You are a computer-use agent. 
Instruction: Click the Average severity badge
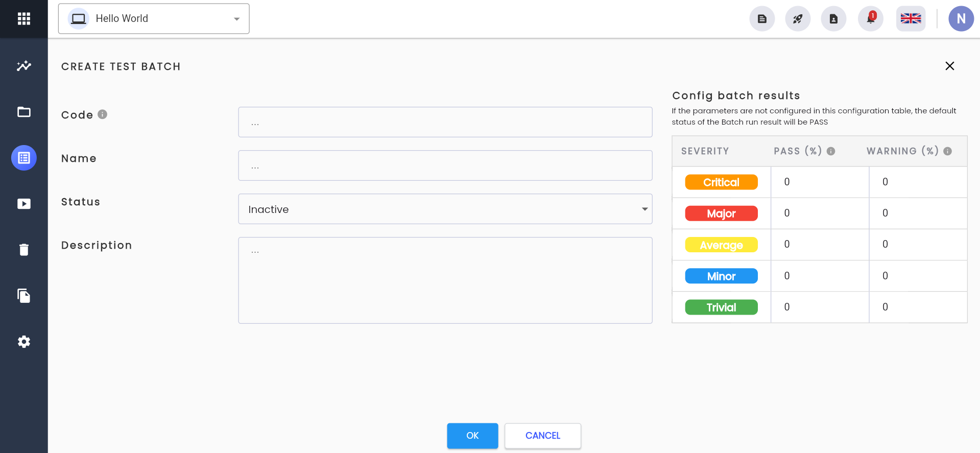click(x=721, y=245)
